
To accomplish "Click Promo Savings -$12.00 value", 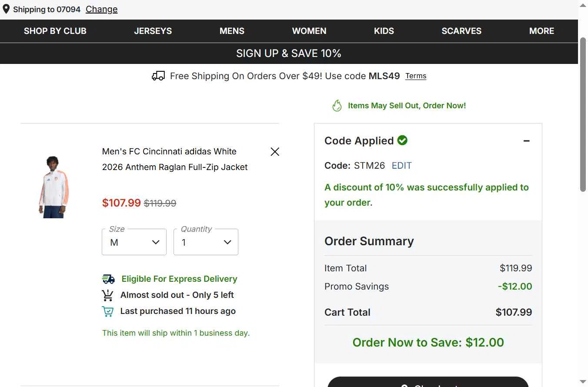I will pos(515,286).
